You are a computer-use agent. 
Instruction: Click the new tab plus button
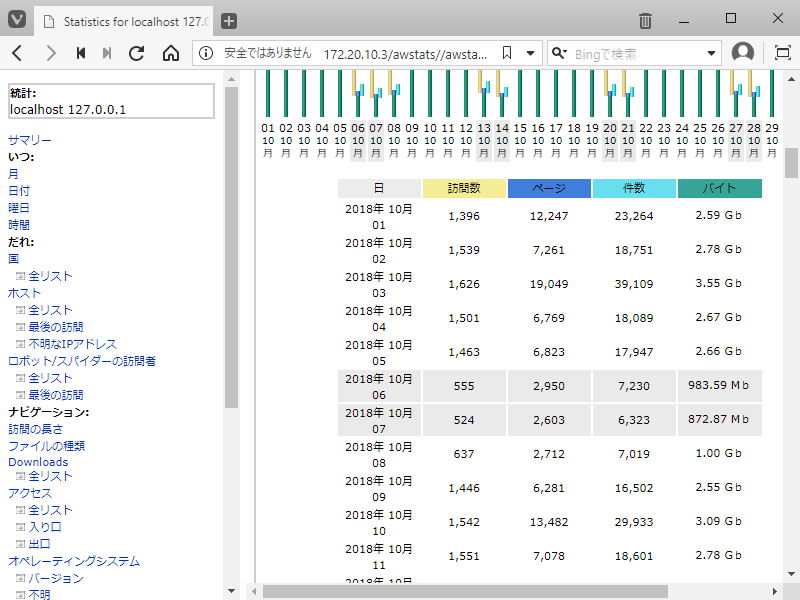(x=229, y=21)
